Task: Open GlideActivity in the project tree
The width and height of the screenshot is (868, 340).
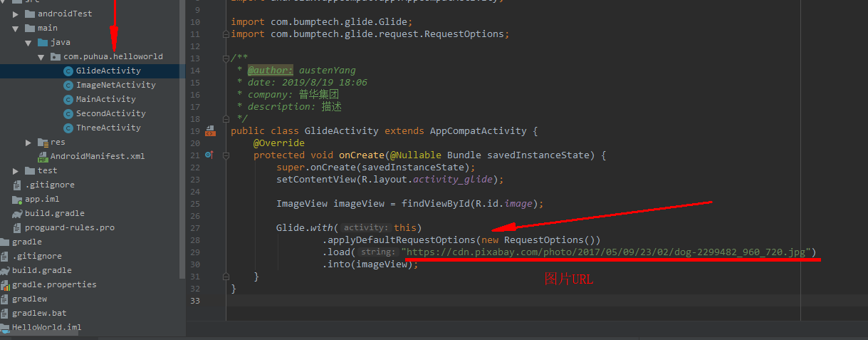Action: tap(108, 71)
